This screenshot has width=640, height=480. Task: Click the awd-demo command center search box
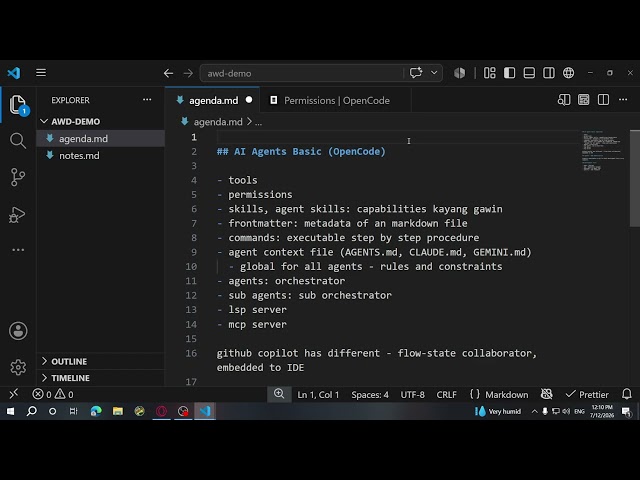point(302,73)
